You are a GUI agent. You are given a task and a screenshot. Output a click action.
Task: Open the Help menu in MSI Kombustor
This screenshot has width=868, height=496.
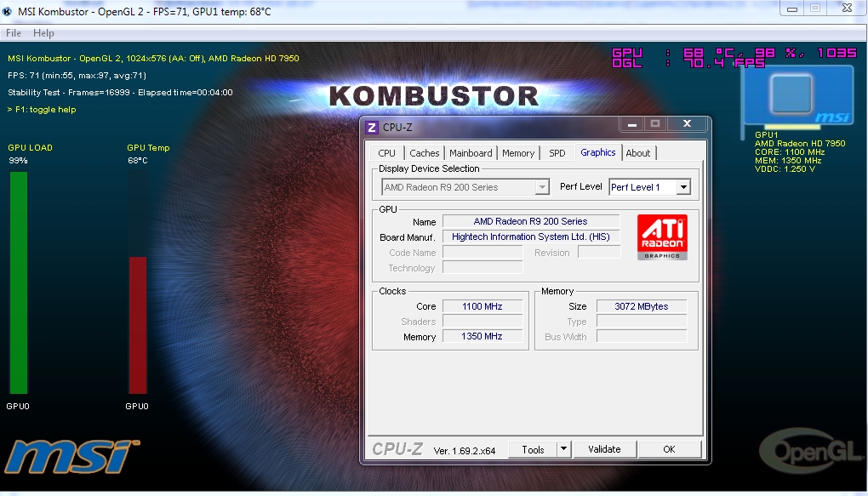(43, 33)
